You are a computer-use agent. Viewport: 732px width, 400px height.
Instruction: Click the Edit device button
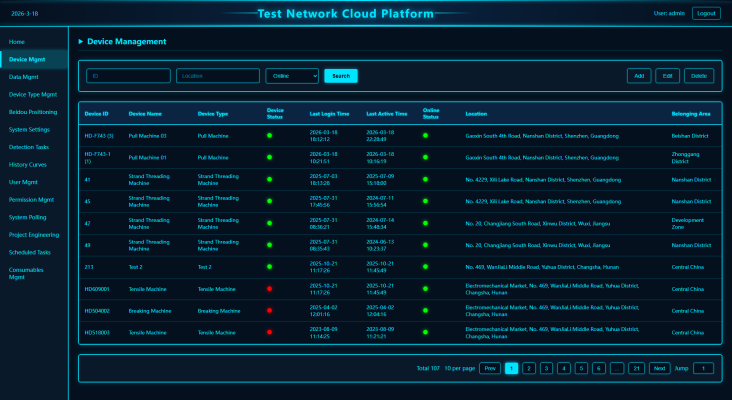point(668,76)
